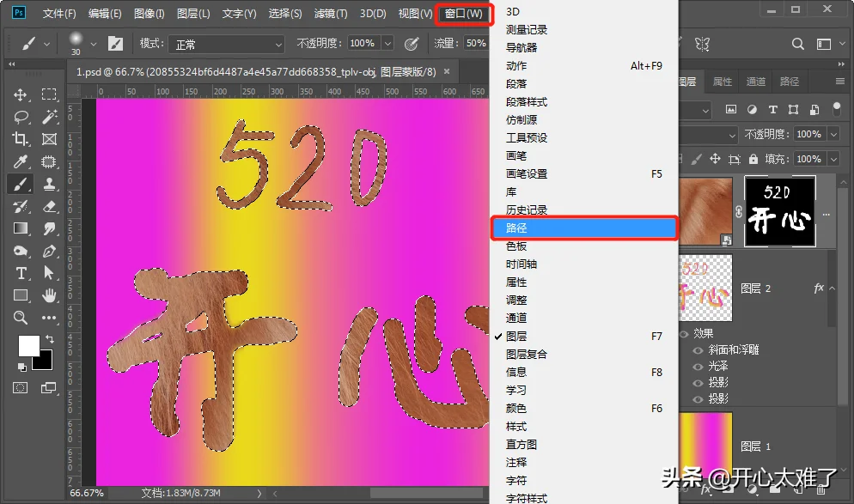Choose 路径 from the window menu
This screenshot has height=504, width=854.
(584, 228)
